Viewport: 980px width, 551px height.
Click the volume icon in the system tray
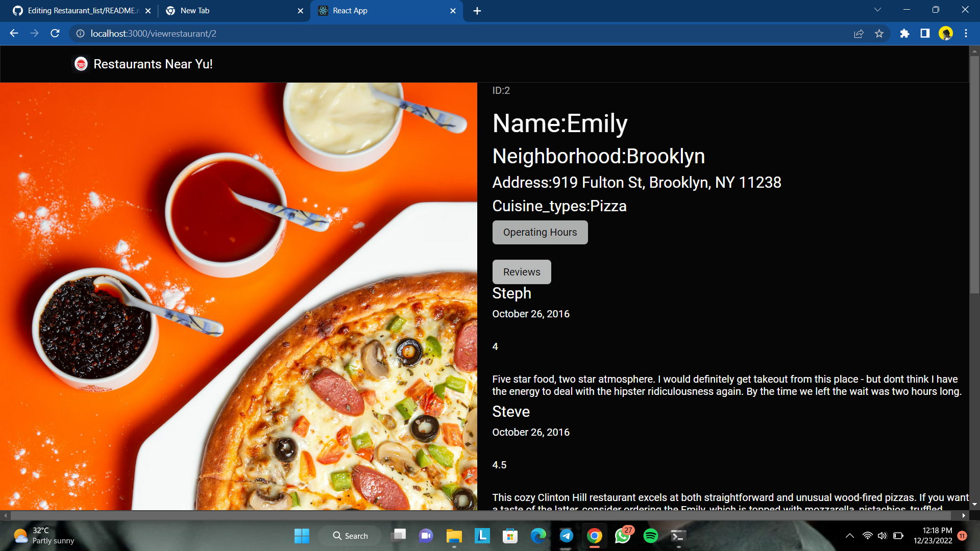pyautogui.click(x=883, y=536)
